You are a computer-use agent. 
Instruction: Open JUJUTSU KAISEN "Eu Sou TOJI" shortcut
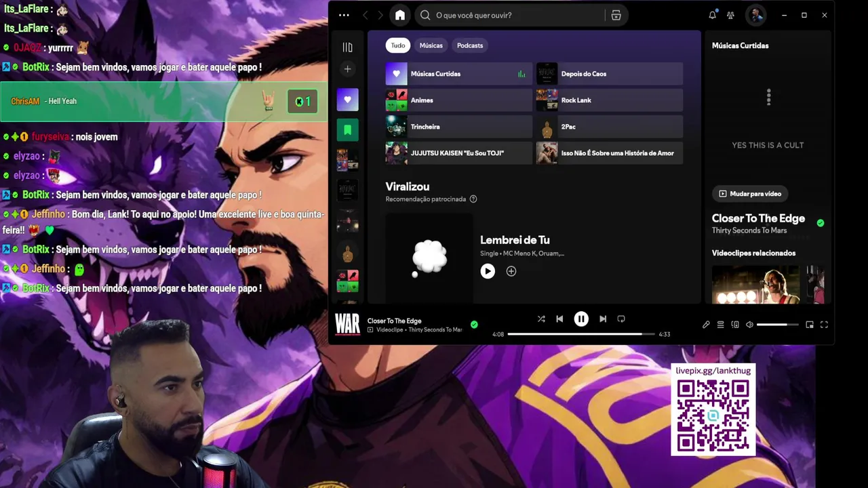pyautogui.click(x=459, y=153)
